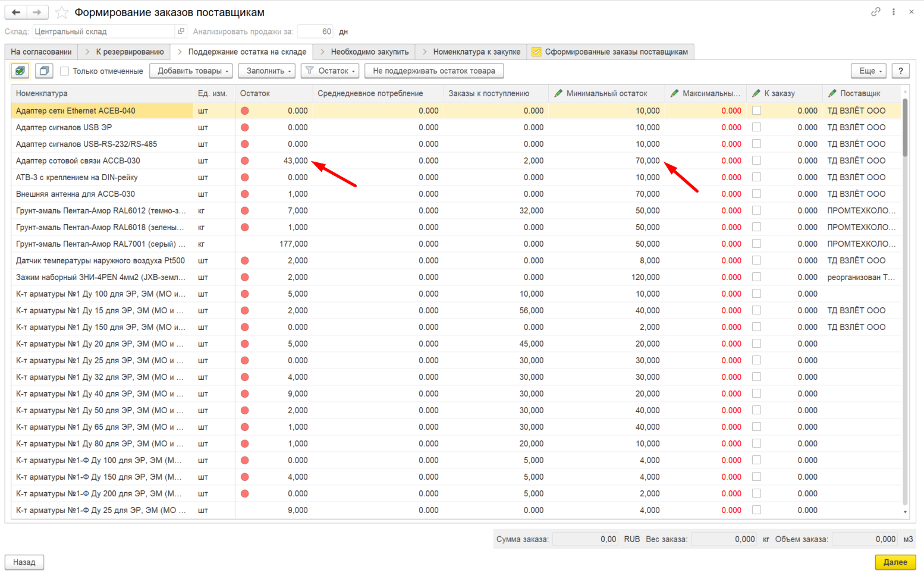Click the back navigation arrow icon
This screenshot has width=924, height=576.
click(16, 12)
